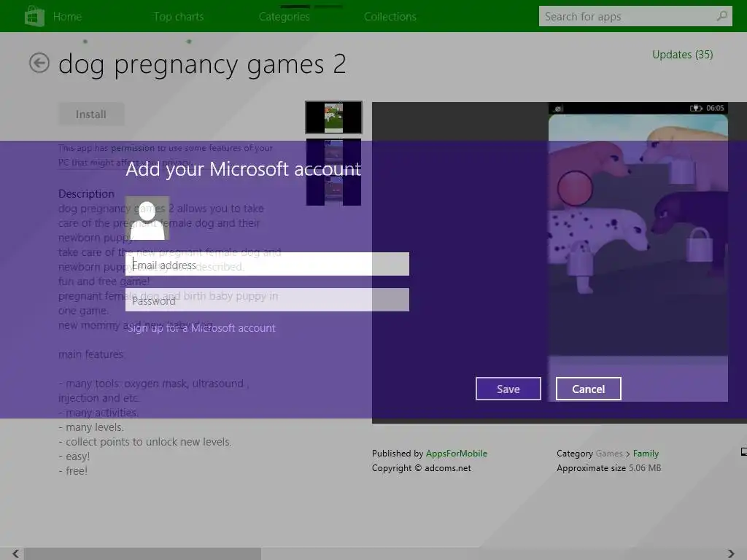This screenshot has width=747, height=560.
Task: Open Sign up for a Microsoft account link
Action: [201, 328]
